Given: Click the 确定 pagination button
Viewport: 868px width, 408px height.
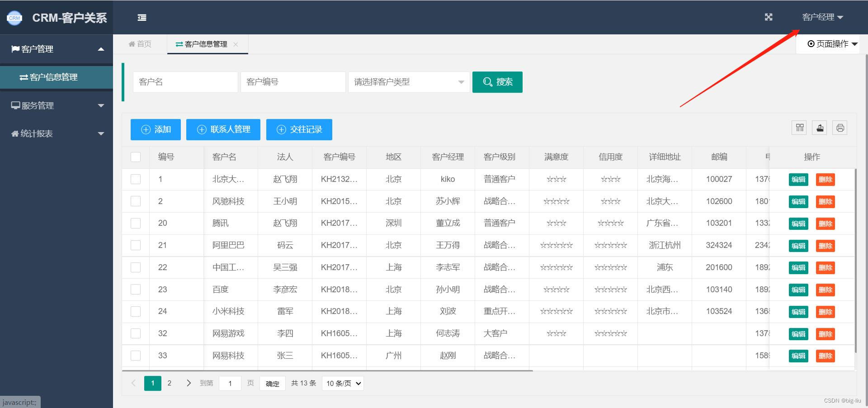Looking at the screenshot, I should click(x=273, y=383).
